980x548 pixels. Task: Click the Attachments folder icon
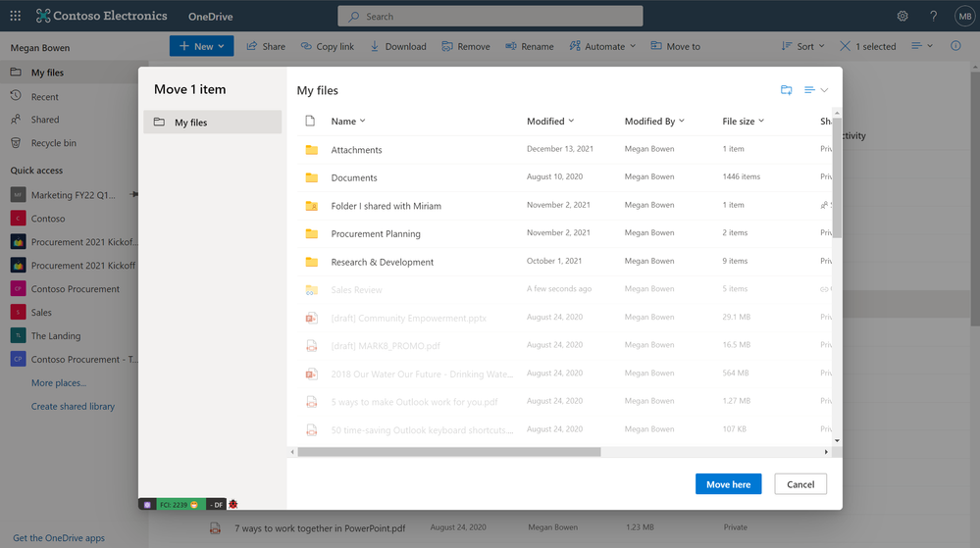pos(311,149)
